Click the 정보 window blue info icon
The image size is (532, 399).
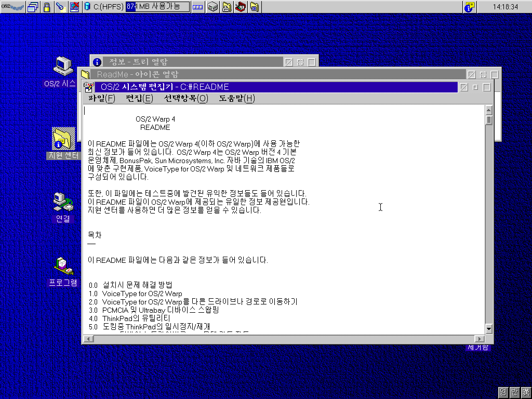click(x=97, y=62)
